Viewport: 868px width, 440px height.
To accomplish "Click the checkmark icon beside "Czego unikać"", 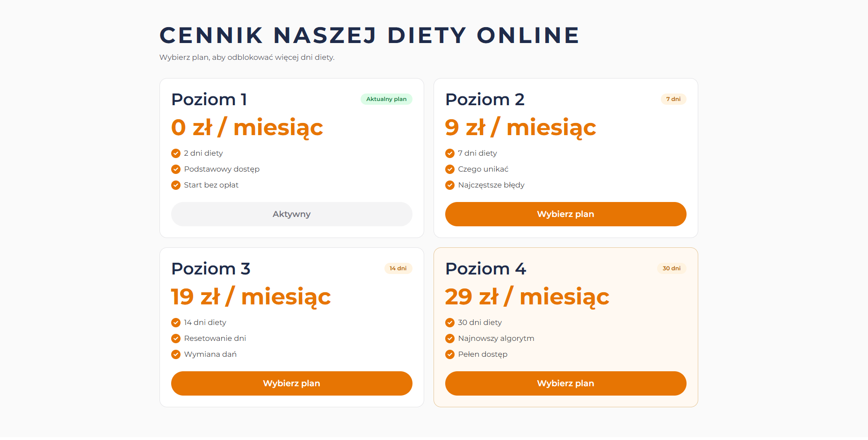I will pos(449,169).
